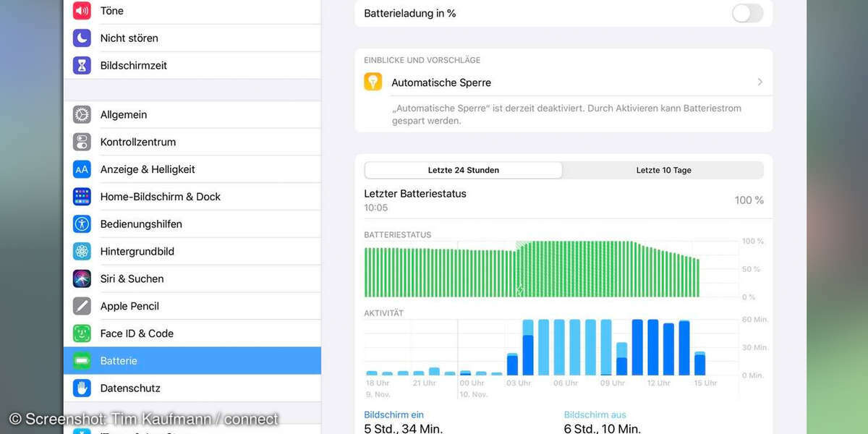Toggle Batterieladung in % switch
Viewport: 868px width, 434px height.
click(747, 13)
